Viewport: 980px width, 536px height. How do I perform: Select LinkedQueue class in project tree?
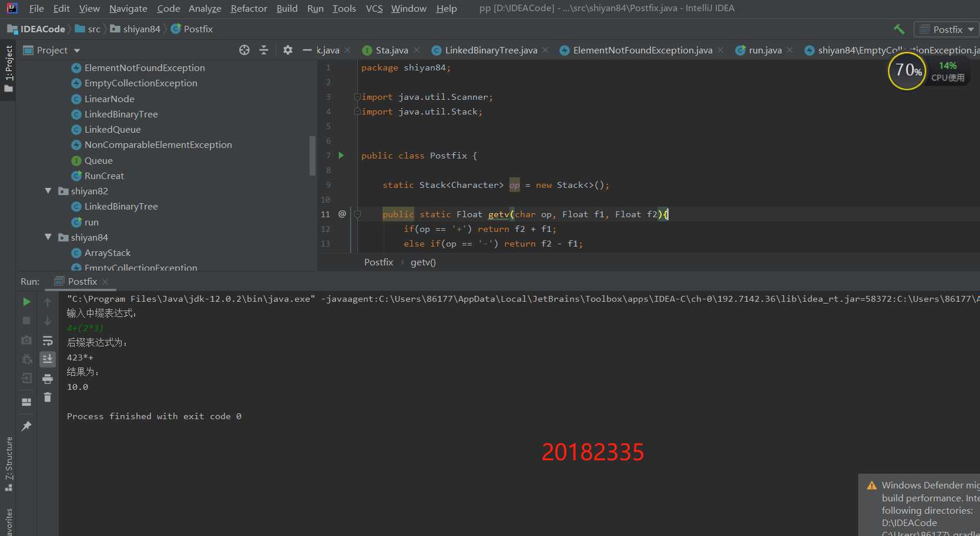112,129
